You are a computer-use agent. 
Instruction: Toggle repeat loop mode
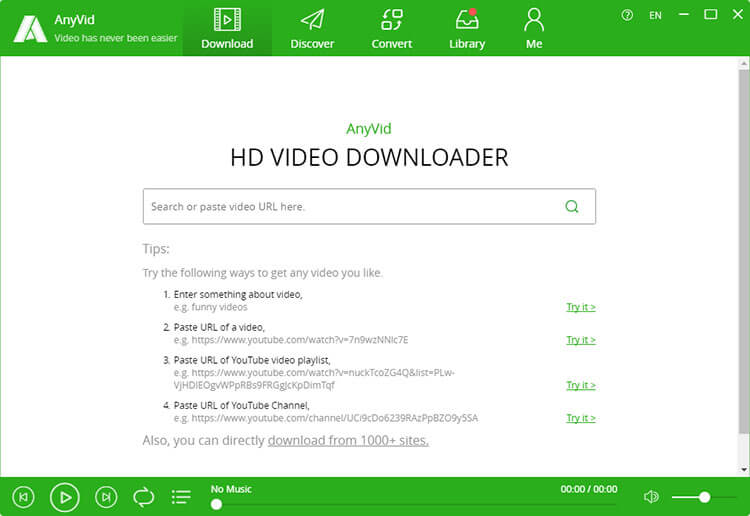(143, 497)
